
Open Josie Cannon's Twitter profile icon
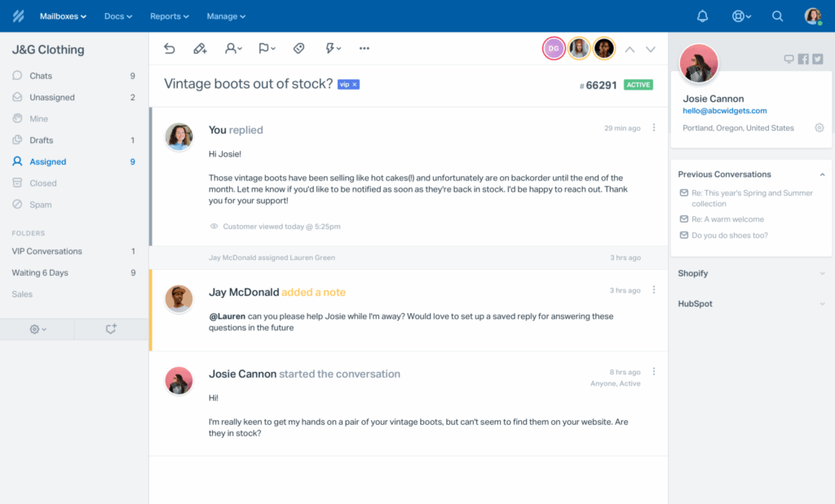point(817,59)
